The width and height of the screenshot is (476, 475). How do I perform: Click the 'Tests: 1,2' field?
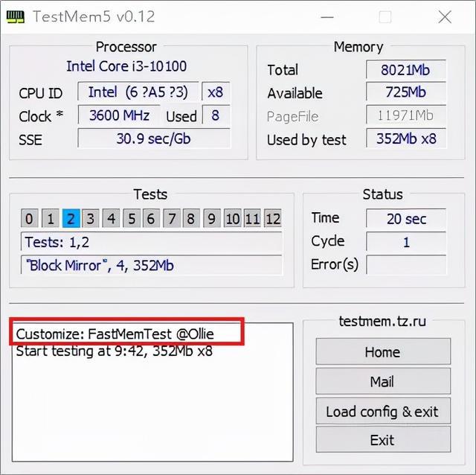pyautogui.click(x=152, y=242)
